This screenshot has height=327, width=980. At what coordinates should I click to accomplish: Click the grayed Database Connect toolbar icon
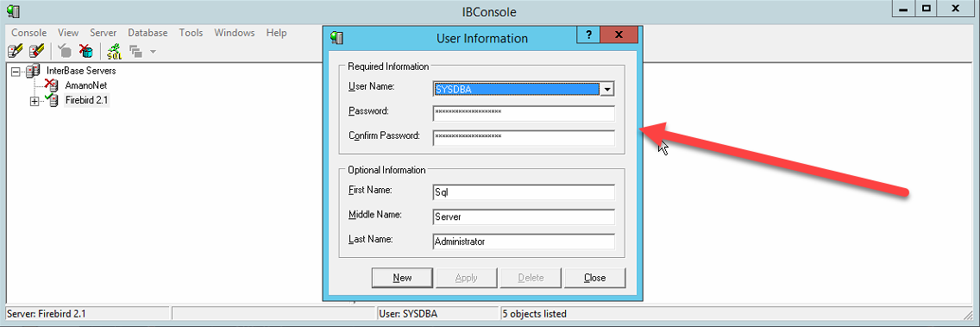click(x=65, y=51)
